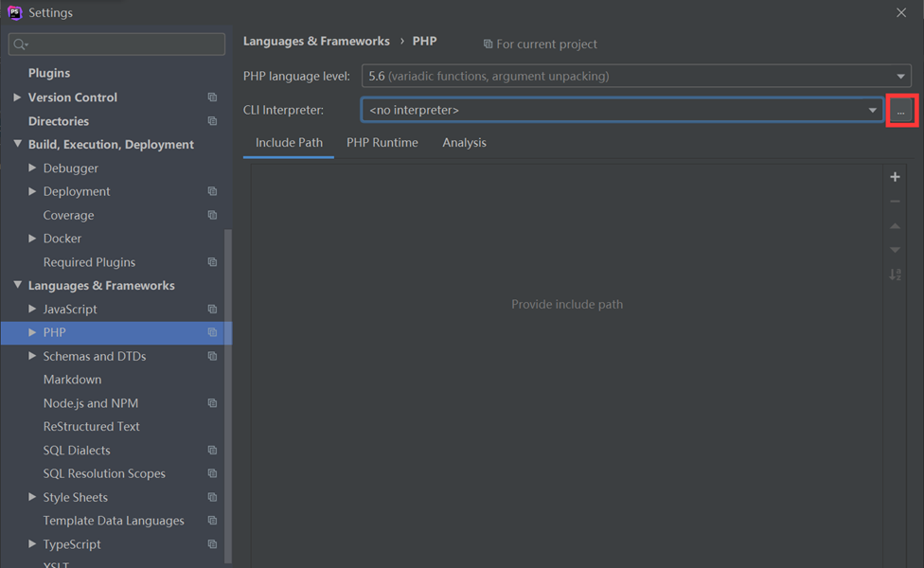924x568 pixels.
Task: Focus the settings search field
Action: coord(116,44)
